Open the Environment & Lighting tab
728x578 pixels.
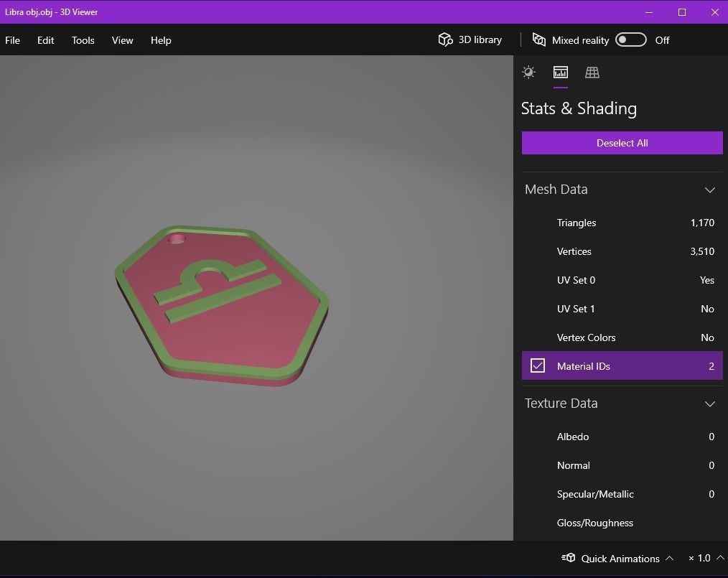coord(528,73)
